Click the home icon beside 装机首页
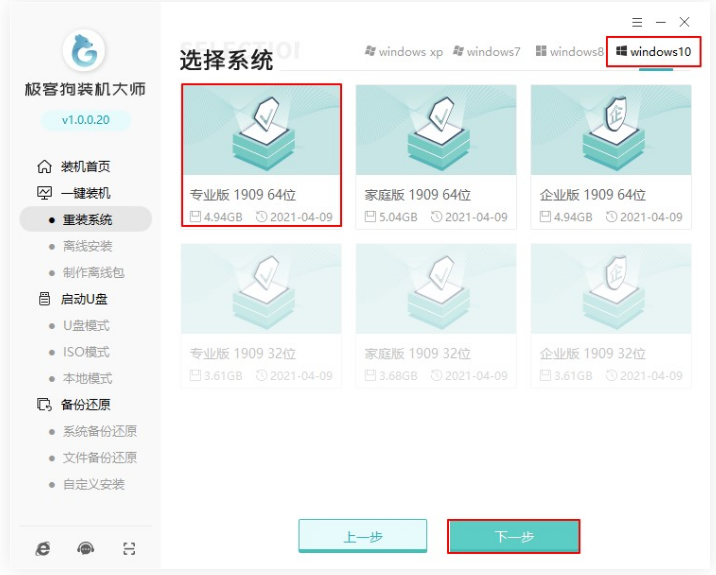This screenshot has height=575, width=716. (44, 167)
